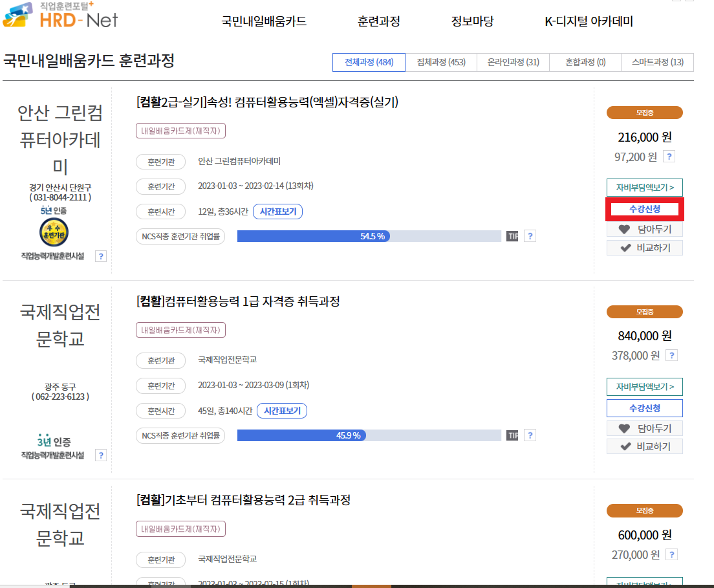Click 자비부담액보기 for the 216,000원 course
The height and width of the screenshot is (588, 714).
click(644, 188)
